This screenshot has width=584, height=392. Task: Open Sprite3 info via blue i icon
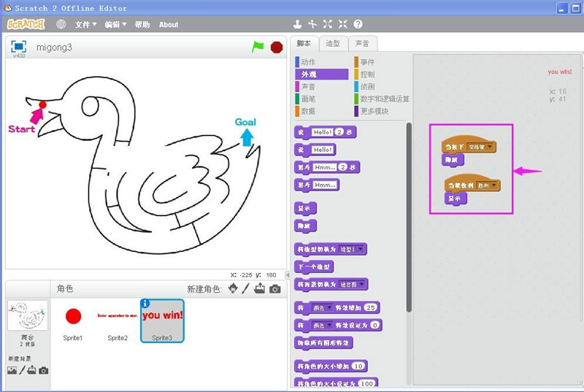tap(145, 304)
